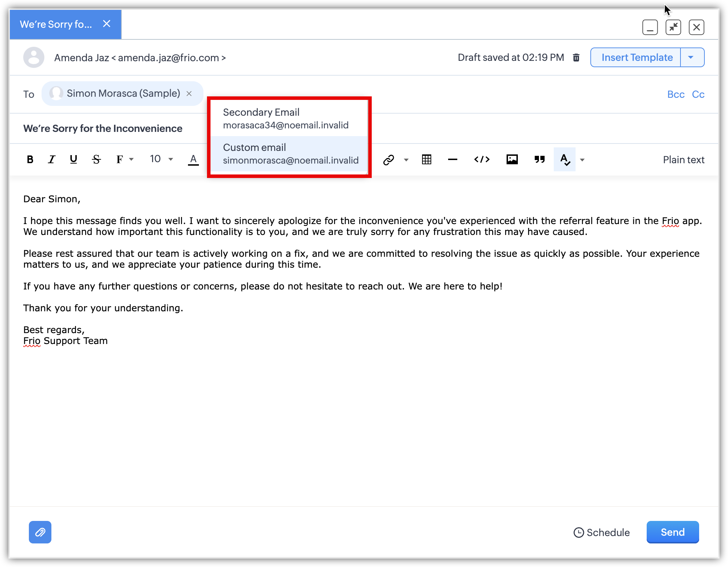Toggle italic formatting
728x567 pixels.
[x=52, y=160]
